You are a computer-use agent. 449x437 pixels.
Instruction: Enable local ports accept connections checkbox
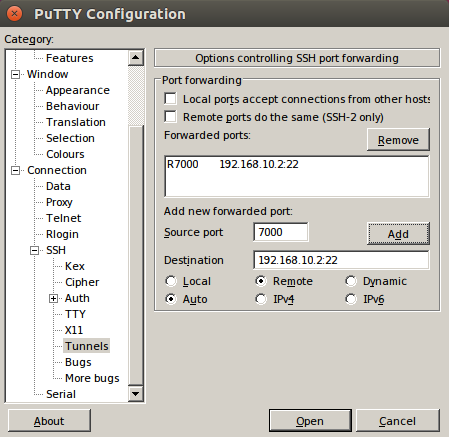(170, 99)
